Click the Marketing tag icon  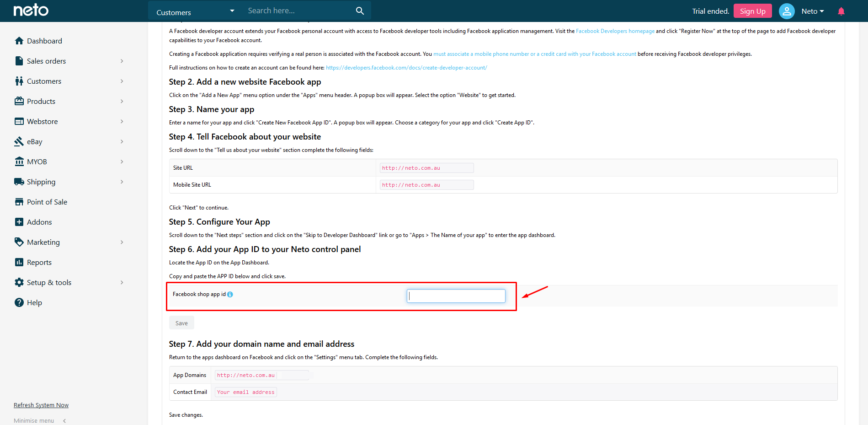(19, 242)
